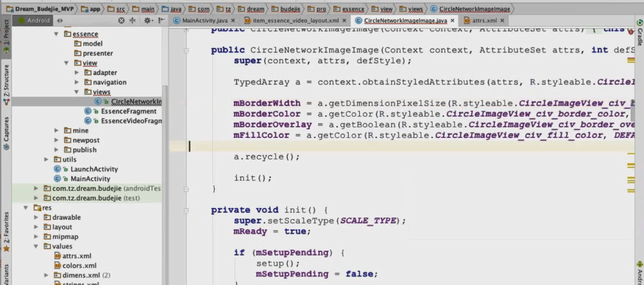This screenshot has height=285, width=644.
Task: Select com.tz.dream.budejie (test) package
Action: 92,198
